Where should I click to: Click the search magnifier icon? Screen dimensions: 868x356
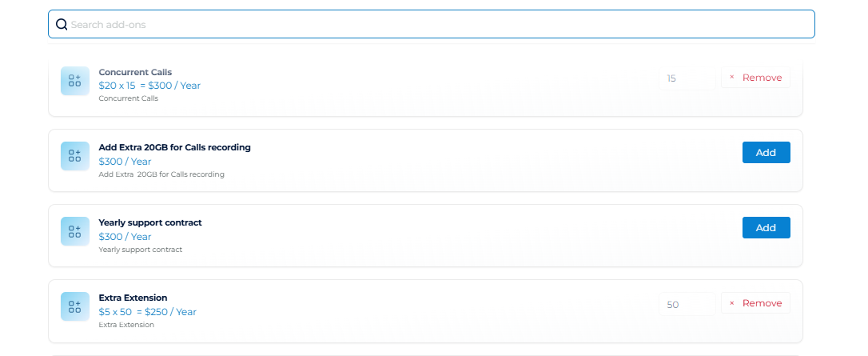coord(62,25)
